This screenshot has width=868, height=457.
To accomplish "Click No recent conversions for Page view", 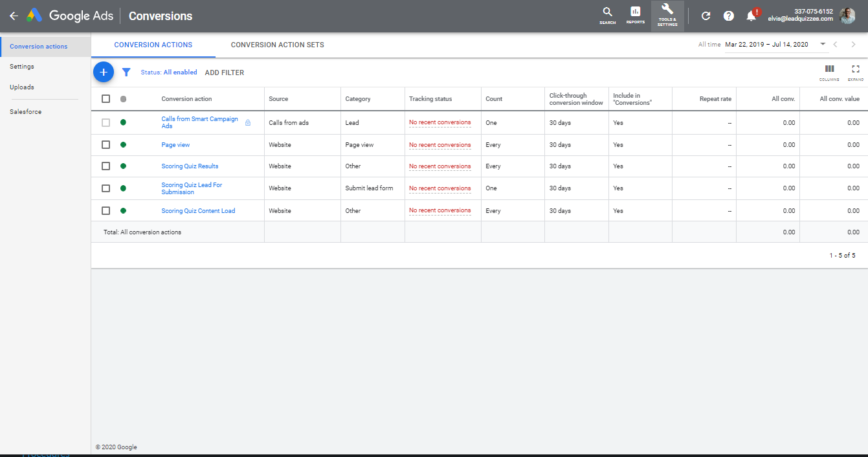I will [x=440, y=145].
